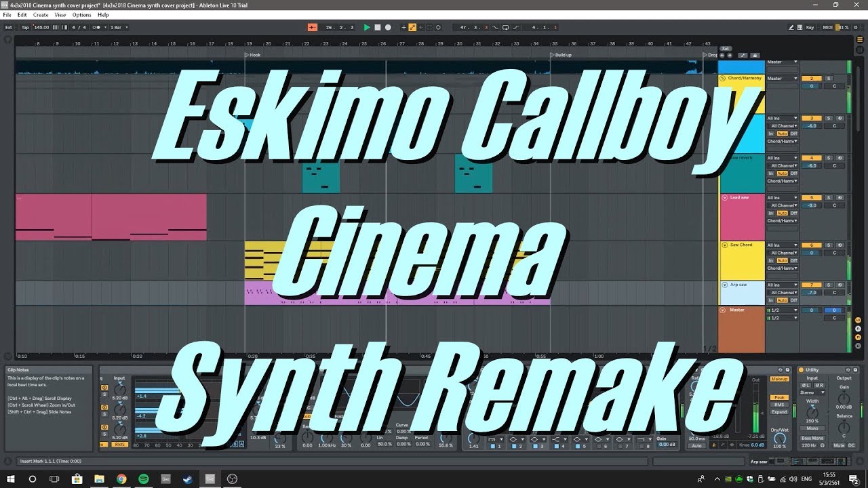Toggle track activator 6 for Saw Chord
This screenshot has height=488, width=868.
pos(812,245)
